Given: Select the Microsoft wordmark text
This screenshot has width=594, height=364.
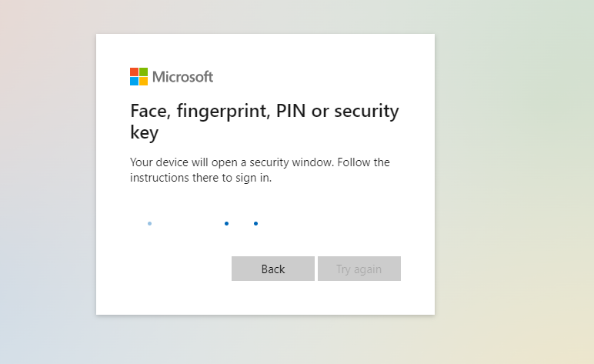Looking at the screenshot, I should click(x=182, y=77).
